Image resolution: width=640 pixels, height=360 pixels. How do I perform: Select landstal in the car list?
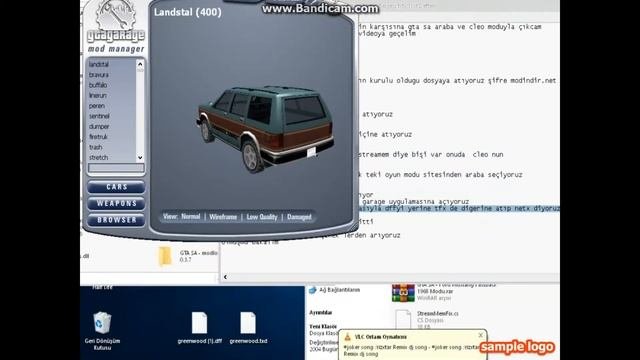(99, 64)
